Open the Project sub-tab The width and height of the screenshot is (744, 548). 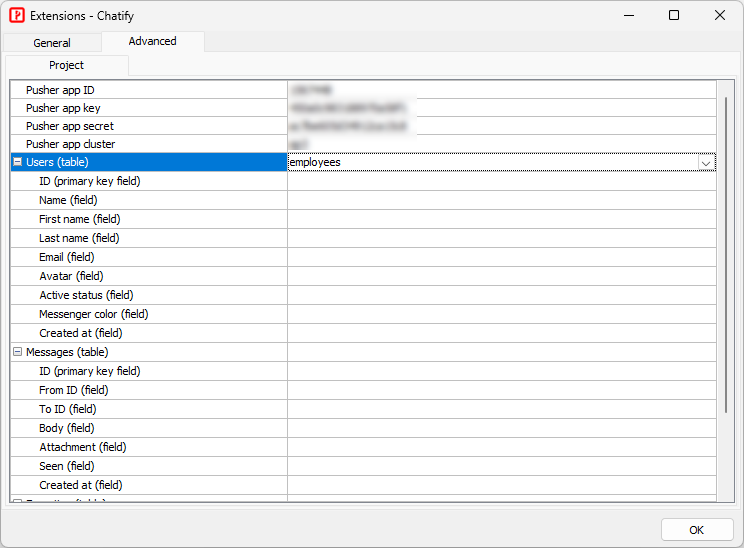click(x=66, y=65)
